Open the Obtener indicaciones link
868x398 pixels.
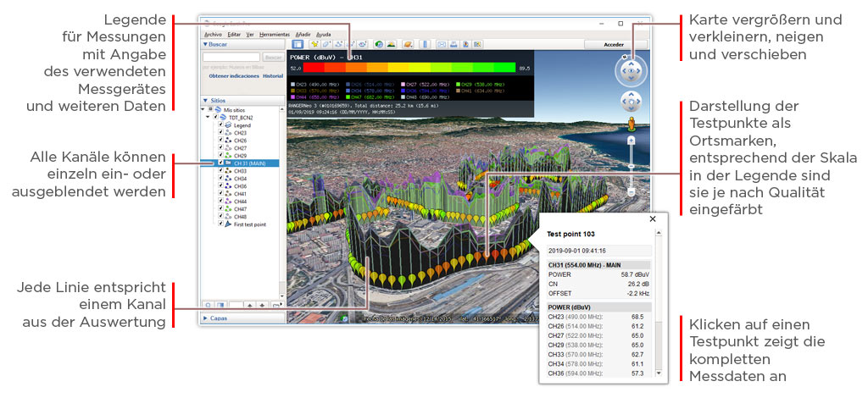click(x=234, y=76)
